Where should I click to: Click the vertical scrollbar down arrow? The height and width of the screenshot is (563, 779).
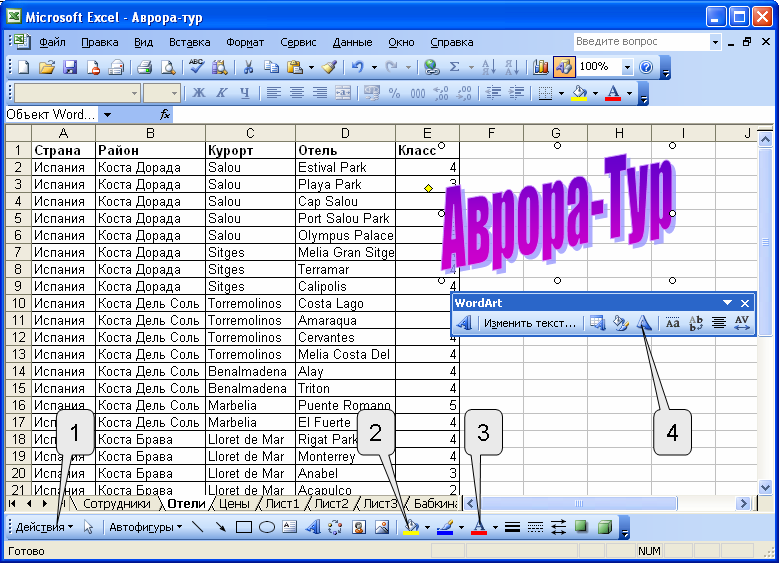click(x=765, y=487)
